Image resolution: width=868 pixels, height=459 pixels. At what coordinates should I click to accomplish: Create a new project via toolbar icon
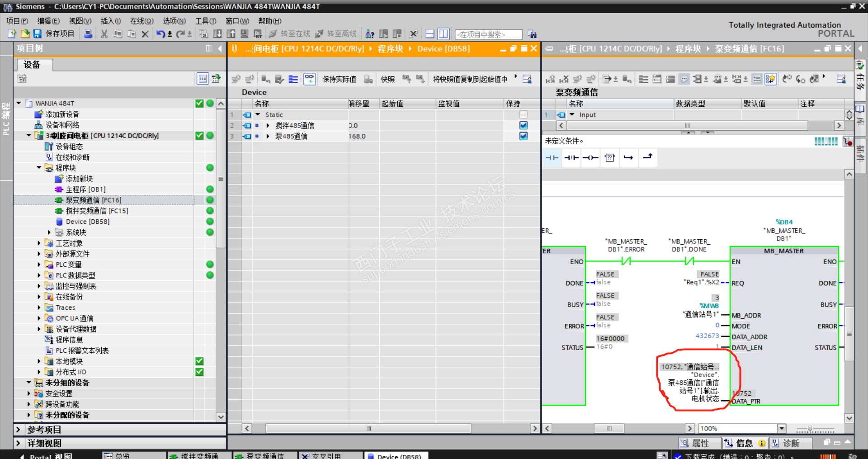click(x=12, y=34)
